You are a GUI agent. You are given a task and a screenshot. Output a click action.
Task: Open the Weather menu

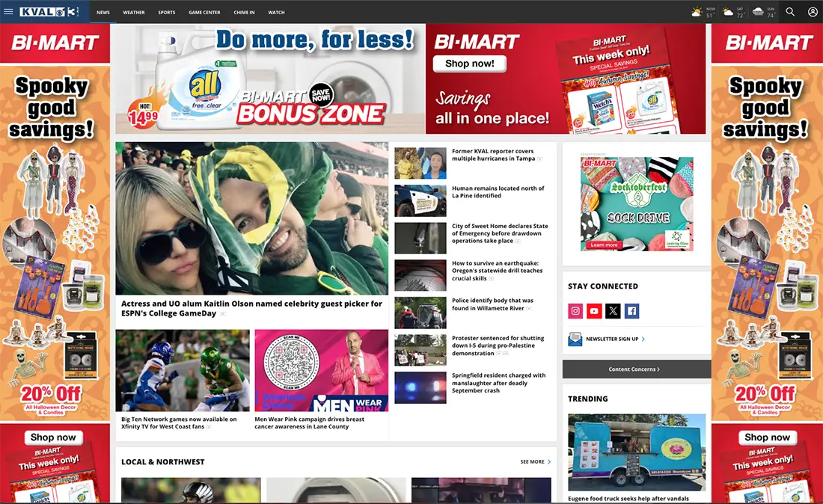point(134,12)
